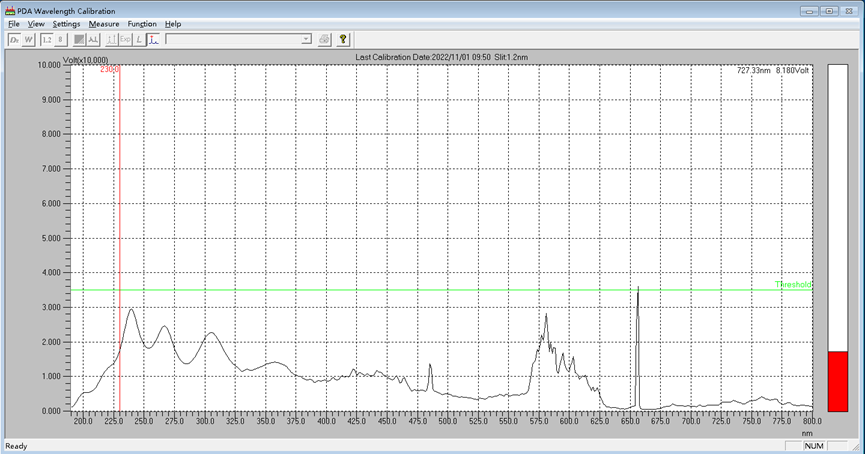Viewport: 865px width, 454px height.
Task: Click the Help menu item
Action: pyautogui.click(x=173, y=23)
